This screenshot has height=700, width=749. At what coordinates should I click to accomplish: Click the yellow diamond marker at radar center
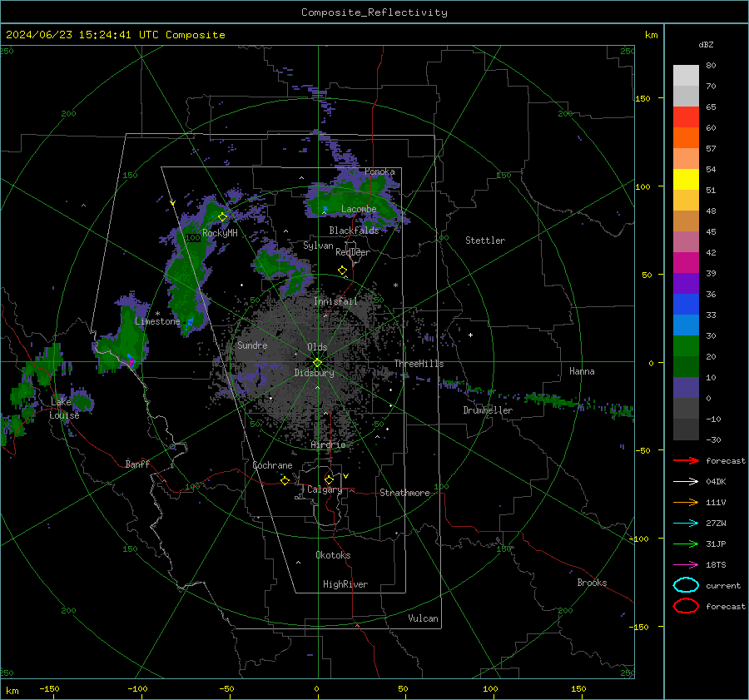317,363
